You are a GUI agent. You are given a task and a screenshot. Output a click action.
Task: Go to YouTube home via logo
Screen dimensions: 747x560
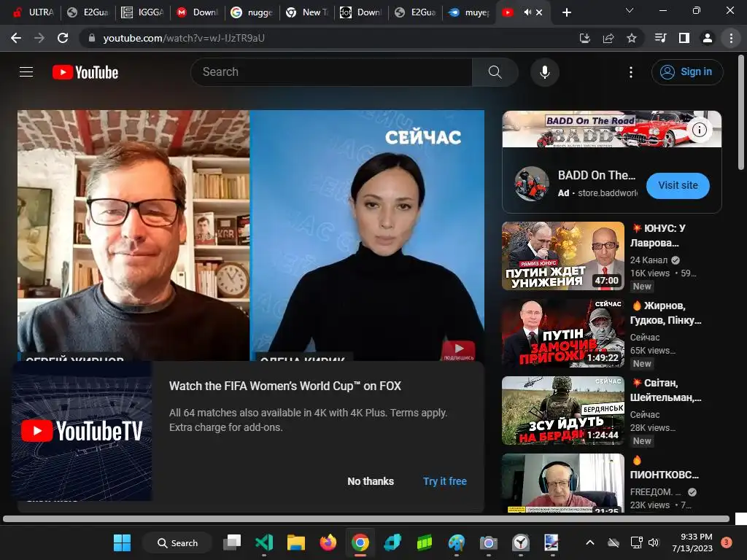85,72
